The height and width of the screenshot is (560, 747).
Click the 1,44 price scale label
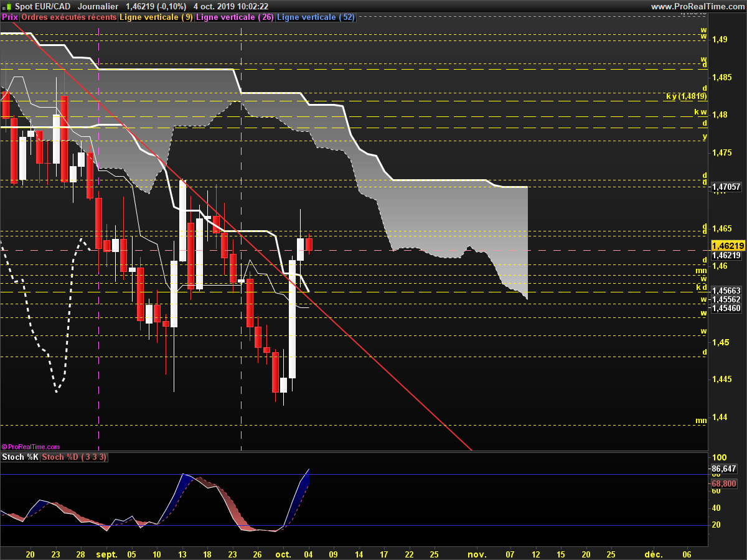[719, 417]
